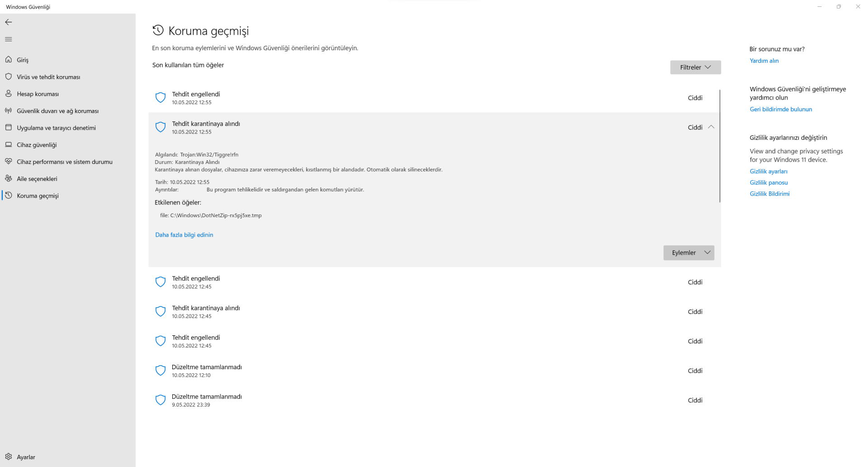Click the clock icon beside Koruma geçmişi heading
The height and width of the screenshot is (467, 868).
(158, 30)
